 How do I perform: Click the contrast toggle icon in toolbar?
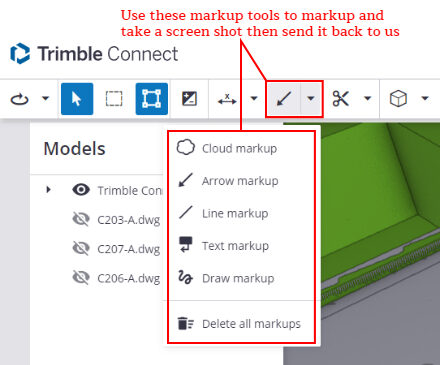[x=189, y=99]
